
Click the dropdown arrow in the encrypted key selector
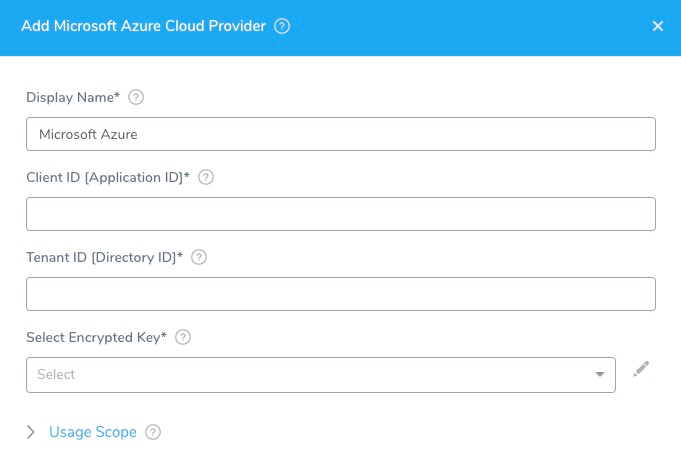[x=600, y=375]
